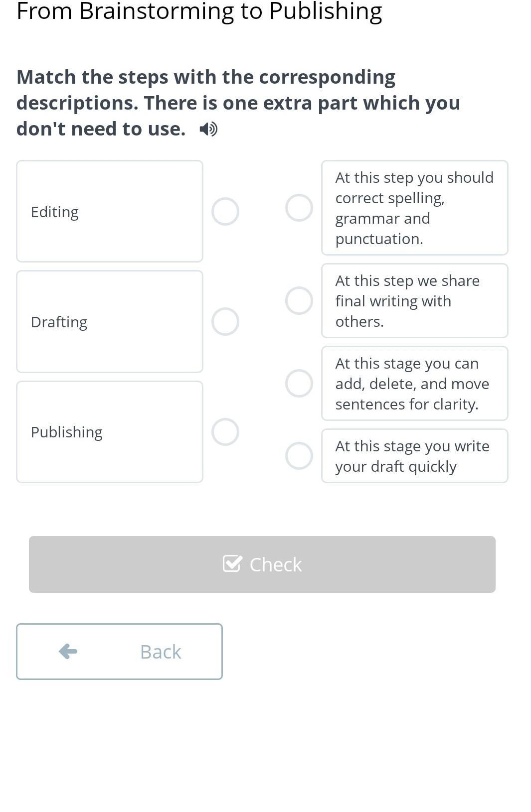The height and width of the screenshot is (812, 531).
Task: Go back with the Back button
Action: [x=120, y=652]
